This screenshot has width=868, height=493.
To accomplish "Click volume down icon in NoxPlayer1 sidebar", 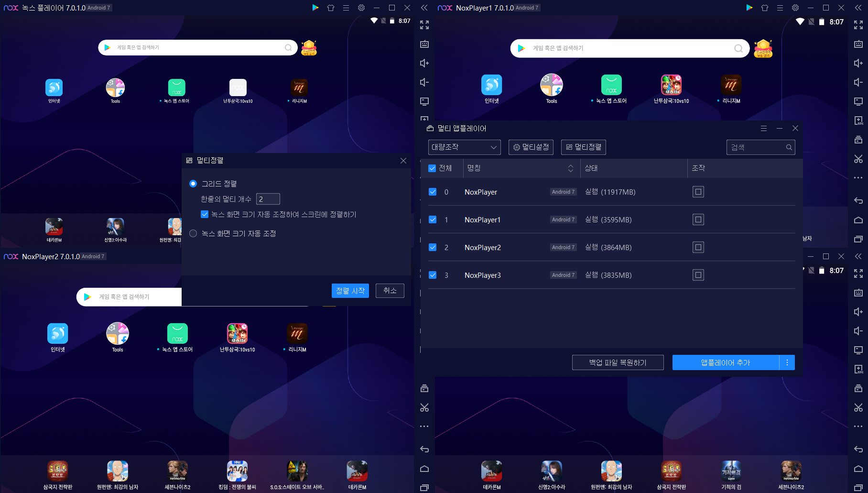I will (858, 82).
